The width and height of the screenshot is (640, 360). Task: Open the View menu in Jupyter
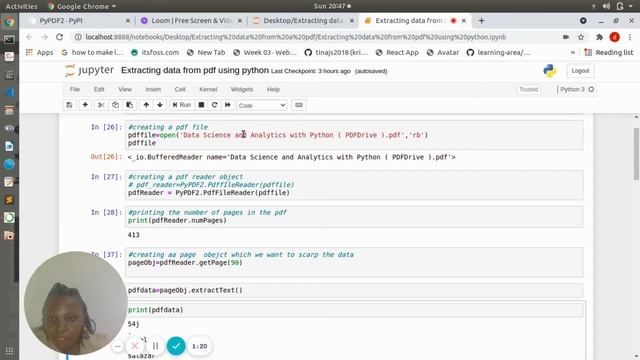(125, 89)
